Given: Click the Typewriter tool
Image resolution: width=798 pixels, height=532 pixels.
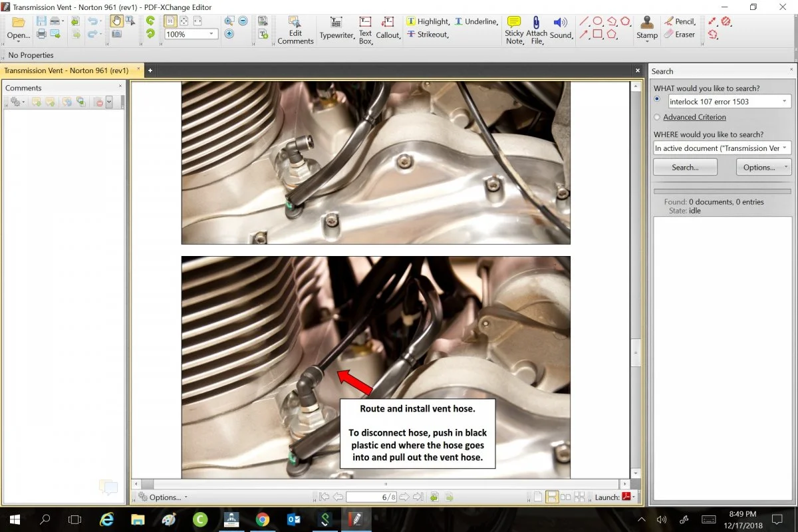Looking at the screenshot, I should pos(336,29).
